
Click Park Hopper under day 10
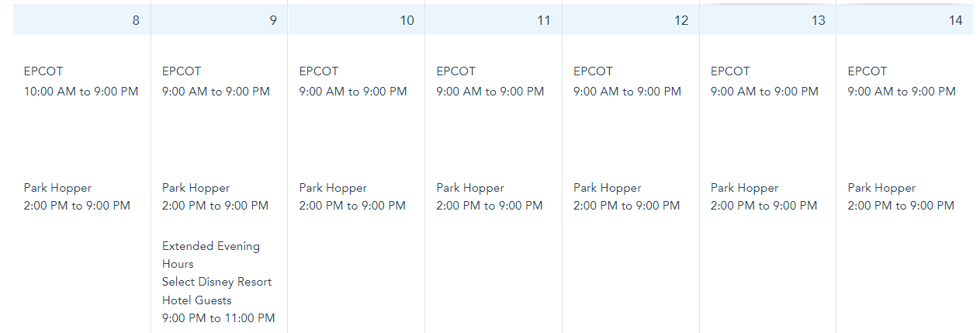click(333, 188)
